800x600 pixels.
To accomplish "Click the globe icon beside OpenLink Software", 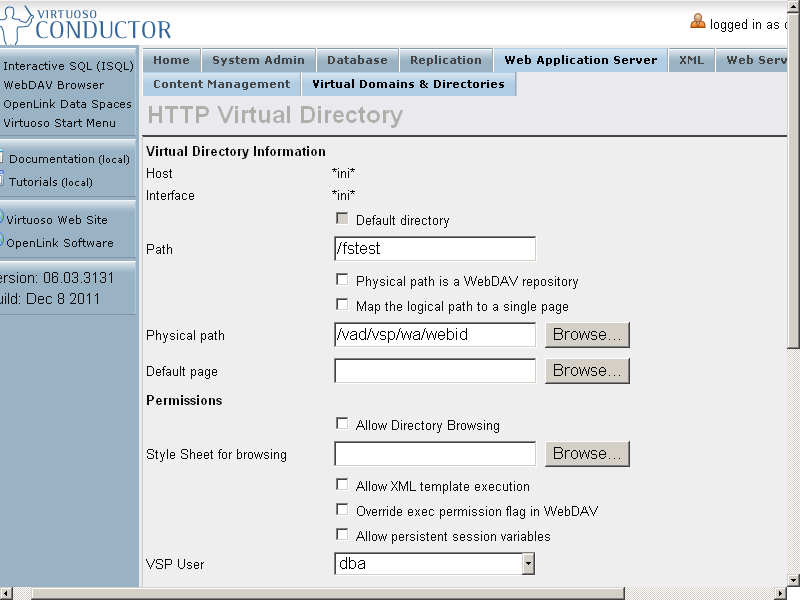I will (x=2, y=240).
